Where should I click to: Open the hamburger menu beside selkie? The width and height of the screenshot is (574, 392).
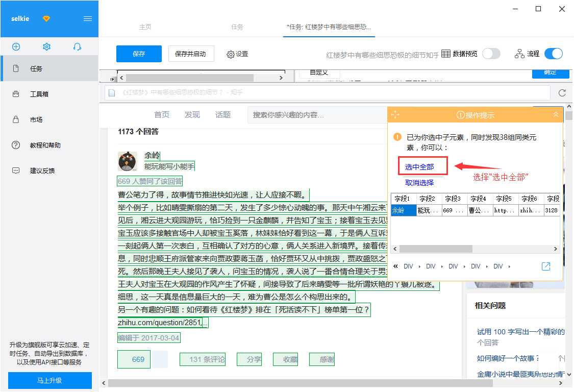click(x=87, y=19)
